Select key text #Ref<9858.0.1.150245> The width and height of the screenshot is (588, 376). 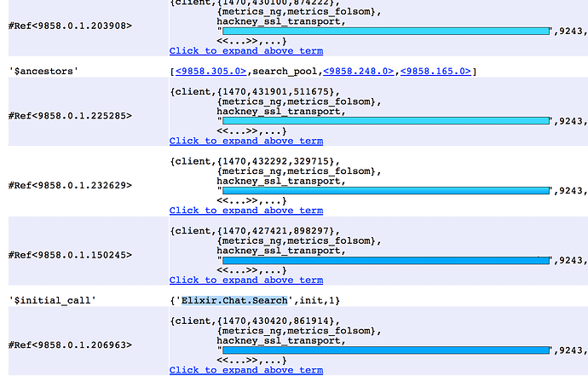click(x=70, y=255)
